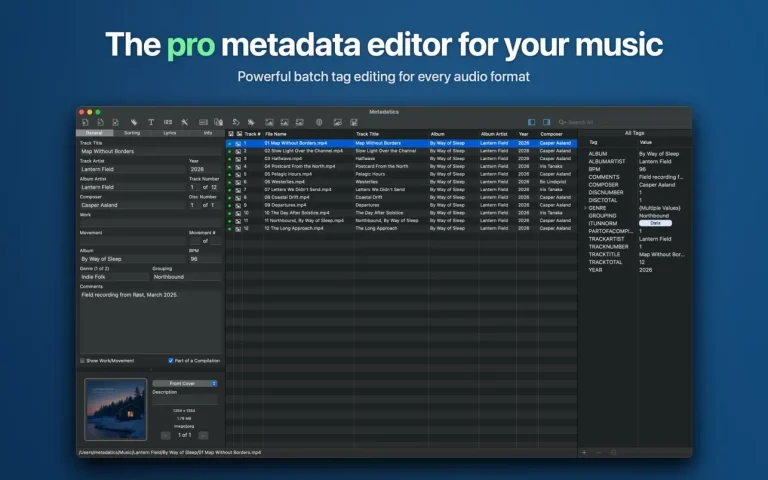Click the minus icon below All Tags
The image size is (768, 480).
point(599,453)
